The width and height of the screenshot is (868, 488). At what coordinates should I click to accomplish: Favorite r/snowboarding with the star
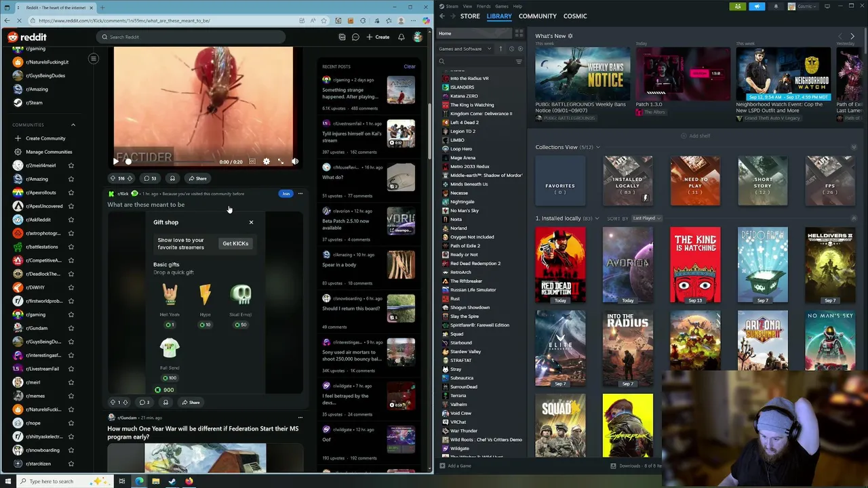(71, 450)
